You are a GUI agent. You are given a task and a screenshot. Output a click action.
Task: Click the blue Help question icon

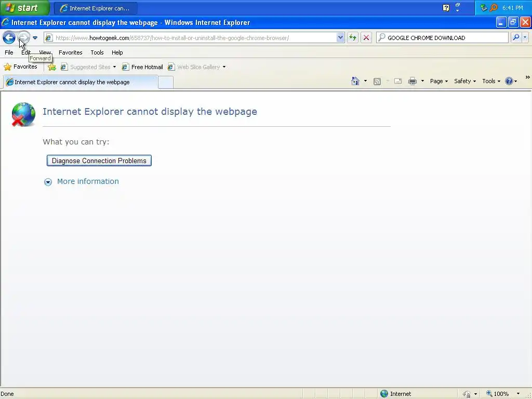tap(509, 81)
